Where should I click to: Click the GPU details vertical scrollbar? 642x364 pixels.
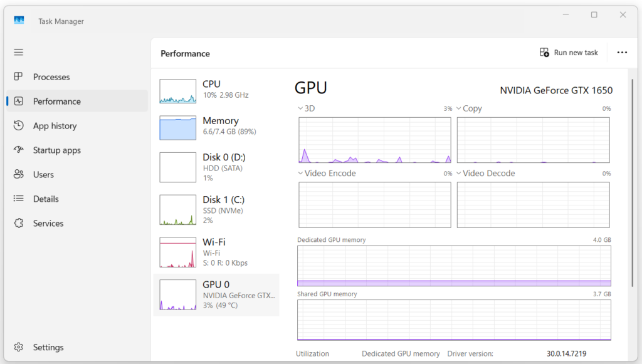click(x=633, y=183)
